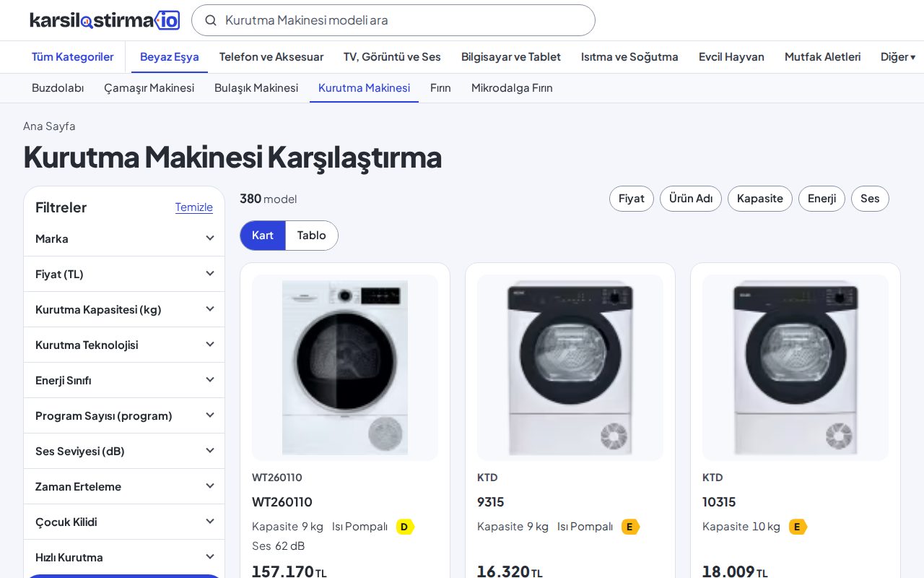
Task: Go to Bulaşık Makinesi subcategory
Action: (x=256, y=88)
